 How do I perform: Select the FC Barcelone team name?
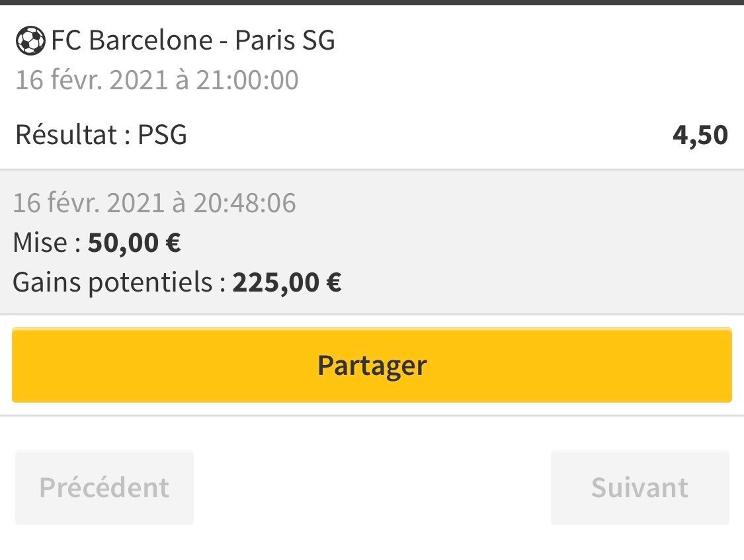131,41
